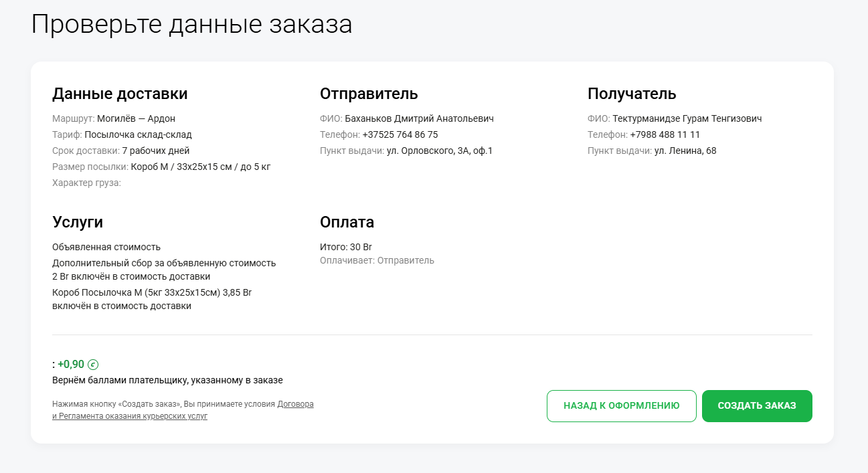This screenshot has width=868, height=473.
Task: Click the «Создать заказ» button
Action: click(757, 406)
